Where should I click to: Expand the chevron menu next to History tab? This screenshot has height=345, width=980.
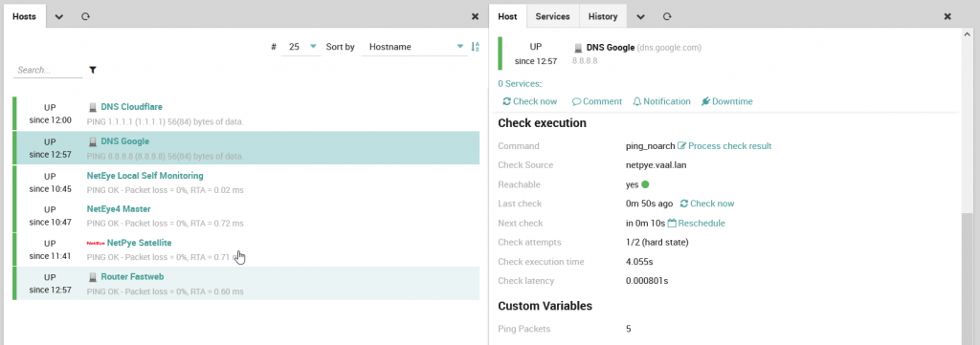[x=640, y=17]
